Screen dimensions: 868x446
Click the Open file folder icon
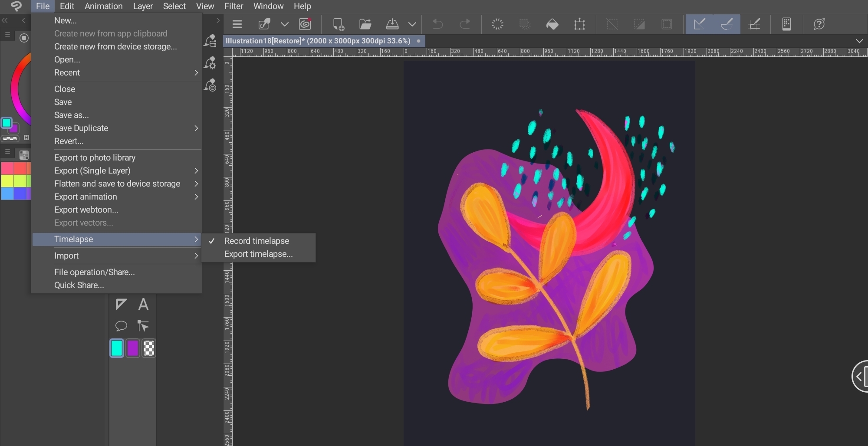click(x=365, y=24)
